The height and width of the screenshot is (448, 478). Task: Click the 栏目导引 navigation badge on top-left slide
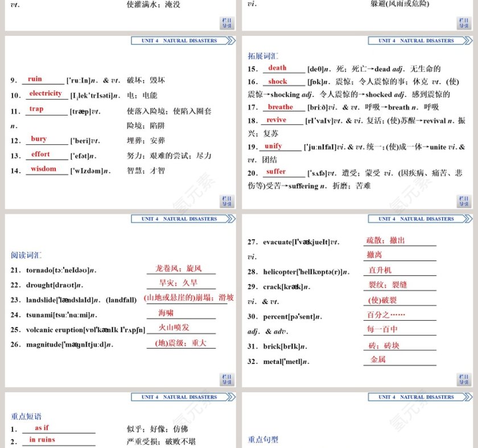coord(226,23)
